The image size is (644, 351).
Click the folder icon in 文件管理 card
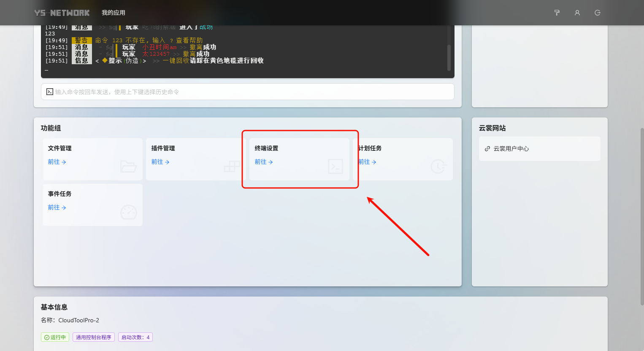[x=128, y=166]
